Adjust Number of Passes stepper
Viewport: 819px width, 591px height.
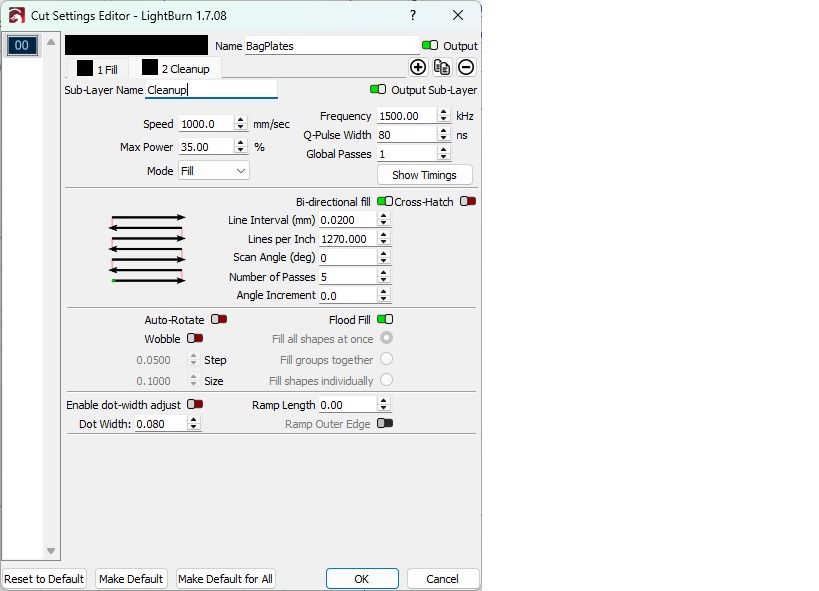pos(383,276)
